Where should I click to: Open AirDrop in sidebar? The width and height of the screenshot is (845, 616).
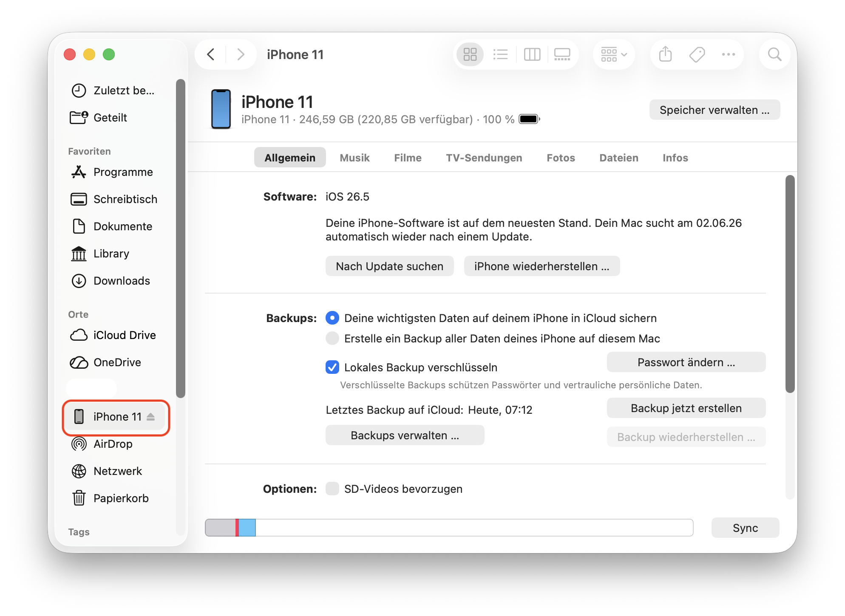click(113, 444)
